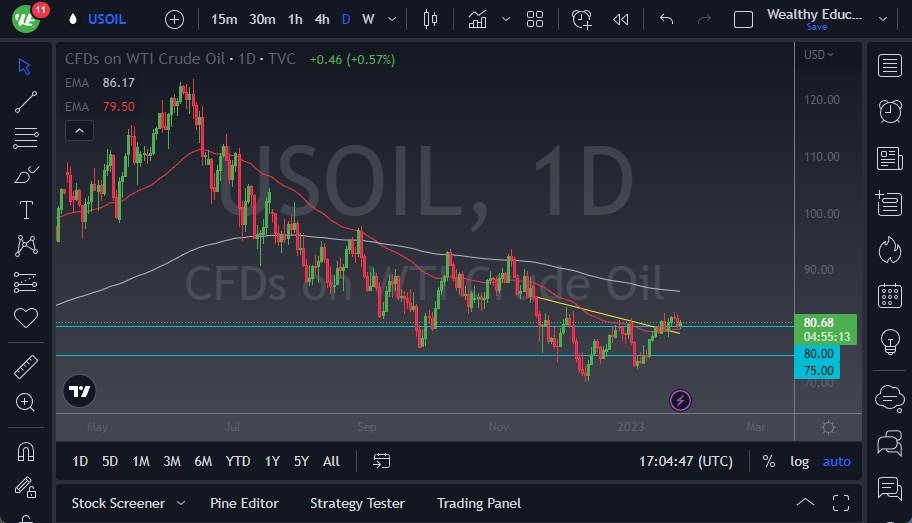This screenshot has height=523, width=912.
Task: Click the zoom in magnifier tool
Action: click(x=26, y=402)
